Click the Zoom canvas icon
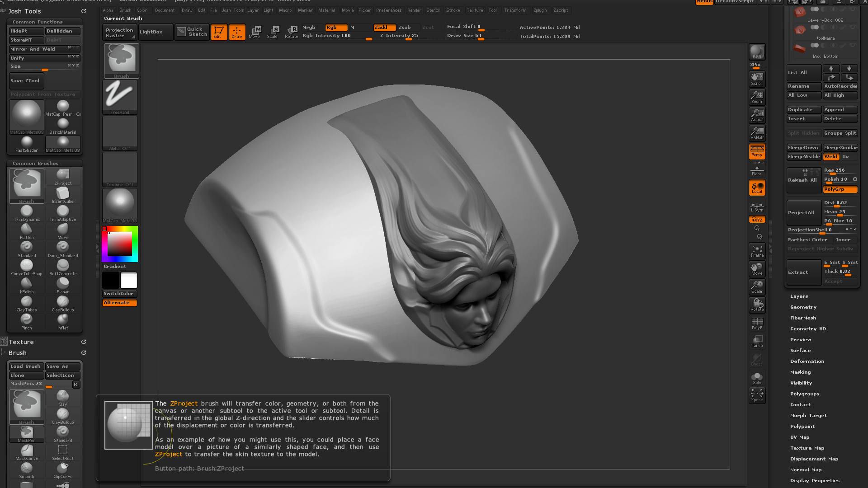This screenshot has height=488, width=868. pyautogui.click(x=757, y=97)
